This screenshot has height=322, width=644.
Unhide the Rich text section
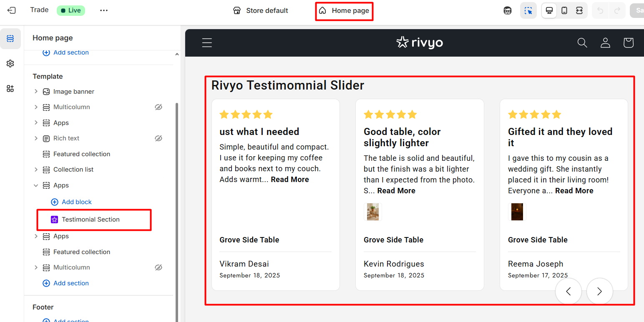point(158,138)
